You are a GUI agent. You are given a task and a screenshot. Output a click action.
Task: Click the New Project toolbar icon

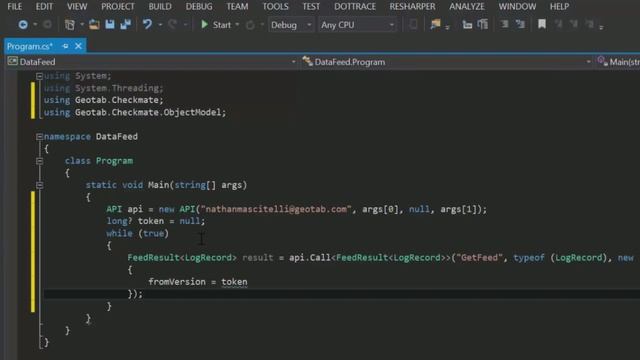(70, 25)
